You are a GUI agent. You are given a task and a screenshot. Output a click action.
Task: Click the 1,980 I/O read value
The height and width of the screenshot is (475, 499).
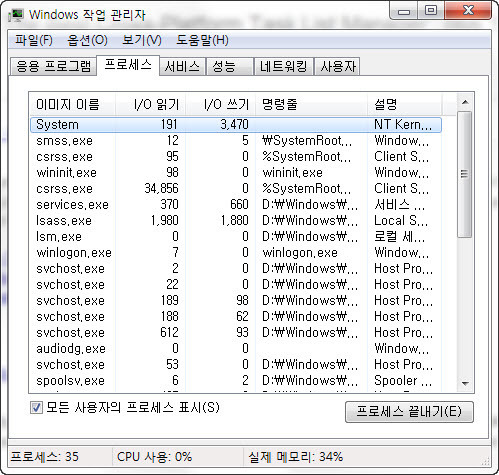(165, 221)
